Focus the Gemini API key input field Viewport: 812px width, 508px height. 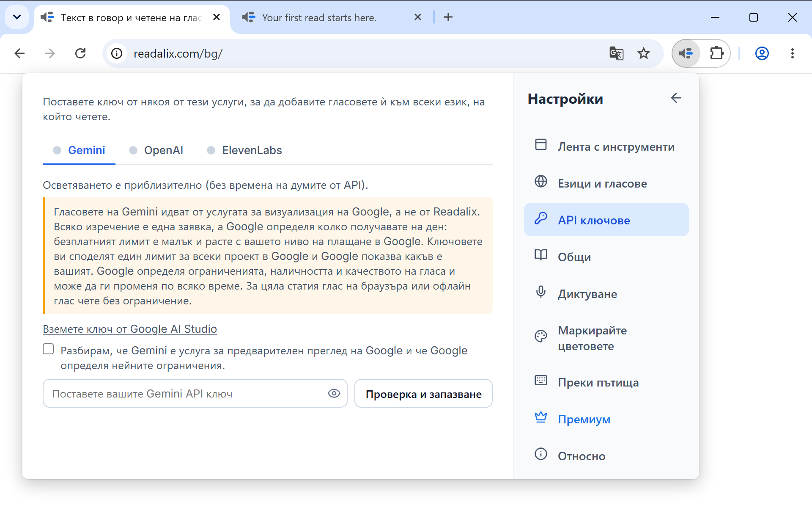pos(195,394)
